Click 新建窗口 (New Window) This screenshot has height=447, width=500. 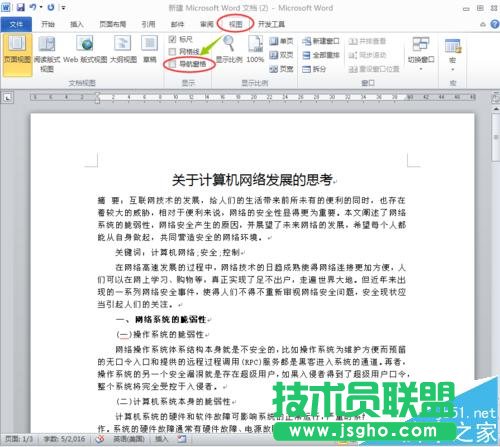point(321,41)
